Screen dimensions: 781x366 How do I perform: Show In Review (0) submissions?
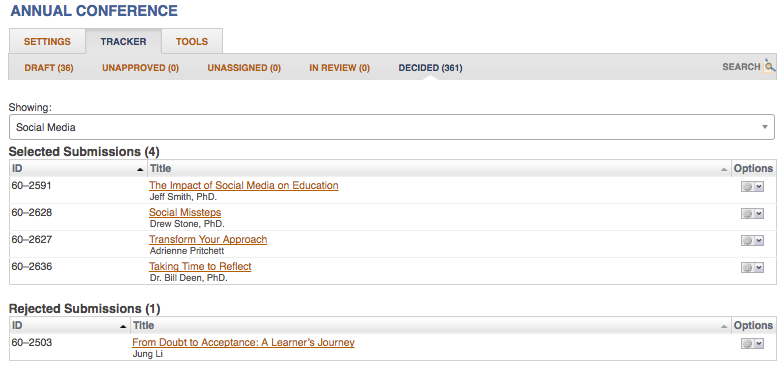coord(339,68)
